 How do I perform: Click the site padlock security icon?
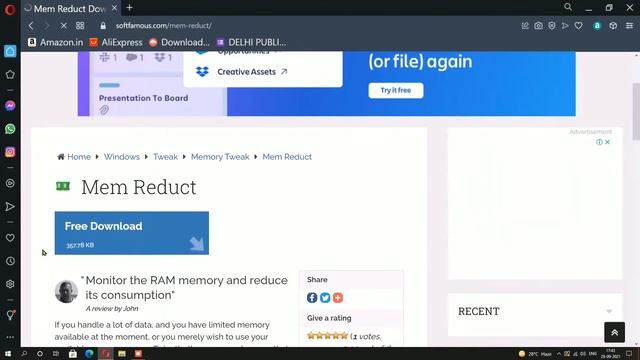coord(103,26)
